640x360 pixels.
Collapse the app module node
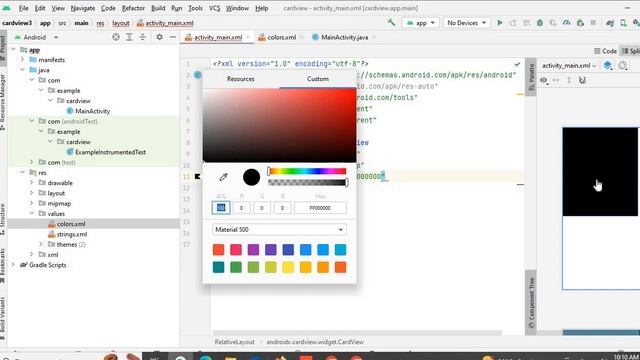tap(13, 49)
